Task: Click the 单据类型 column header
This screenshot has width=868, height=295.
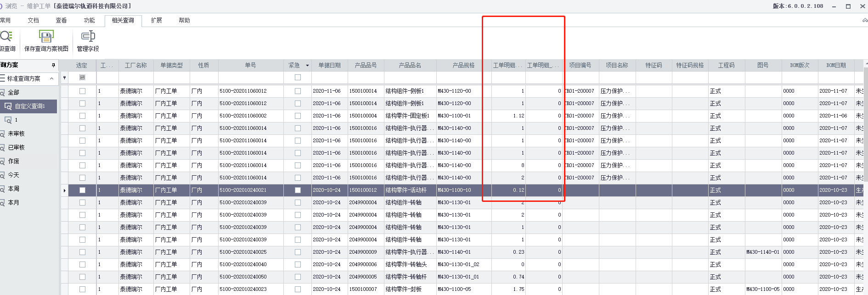Action: tap(171, 66)
